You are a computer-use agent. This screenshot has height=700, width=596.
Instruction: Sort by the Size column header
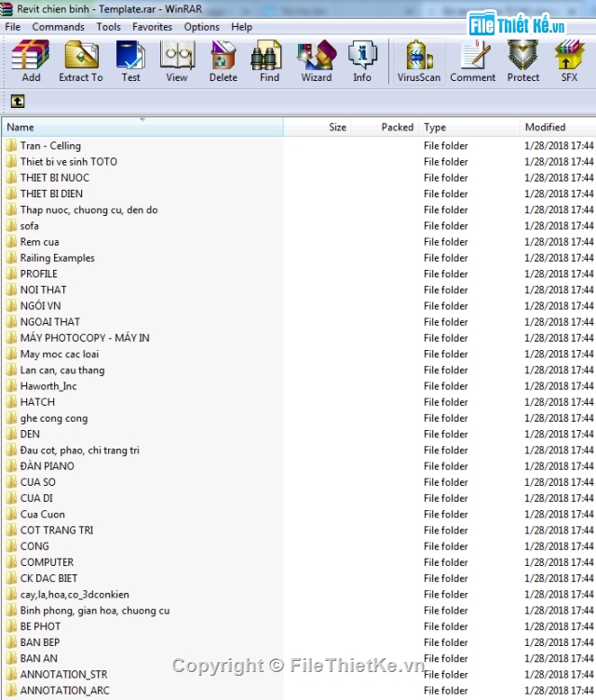[x=318, y=128]
